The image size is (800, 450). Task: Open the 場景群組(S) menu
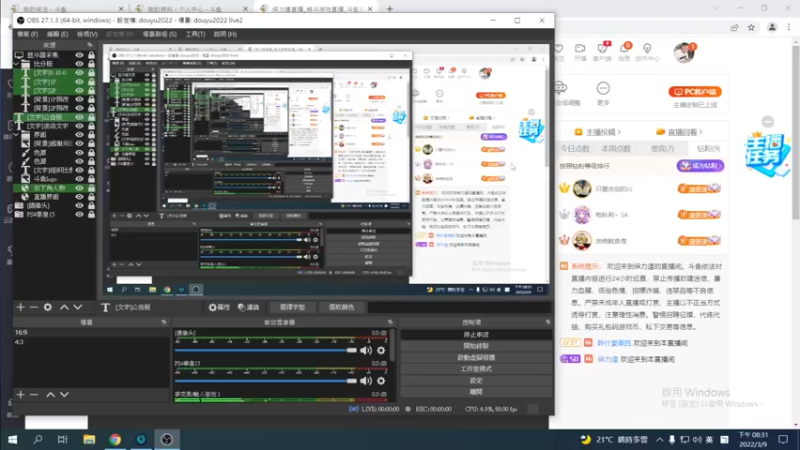click(159, 34)
